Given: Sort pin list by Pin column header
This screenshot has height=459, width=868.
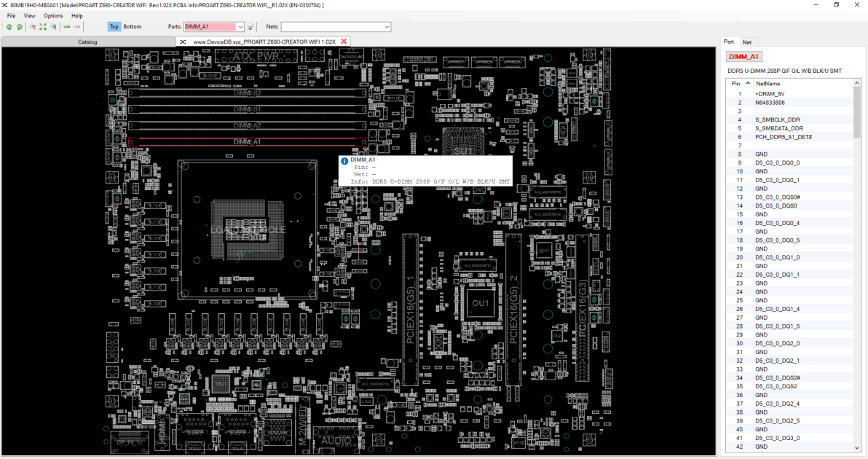Looking at the screenshot, I should (x=740, y=84).
